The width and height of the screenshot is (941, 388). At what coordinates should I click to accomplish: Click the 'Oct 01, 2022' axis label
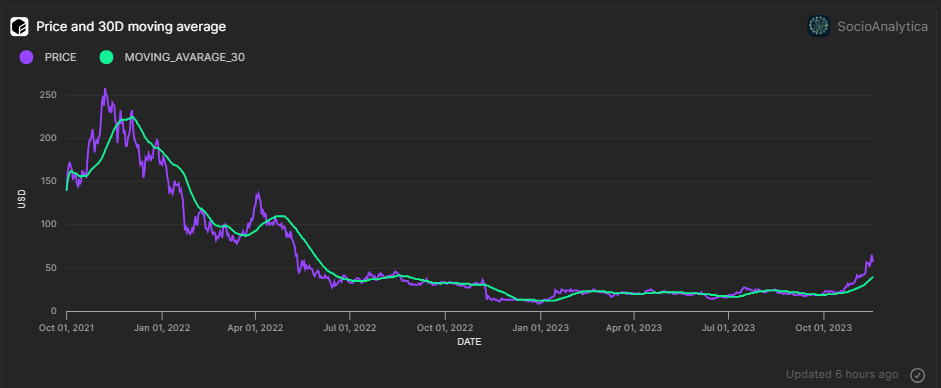coord(445,328)
